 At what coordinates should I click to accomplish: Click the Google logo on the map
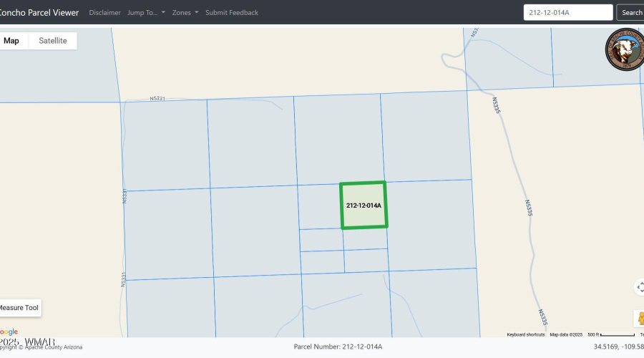point(9,332)
